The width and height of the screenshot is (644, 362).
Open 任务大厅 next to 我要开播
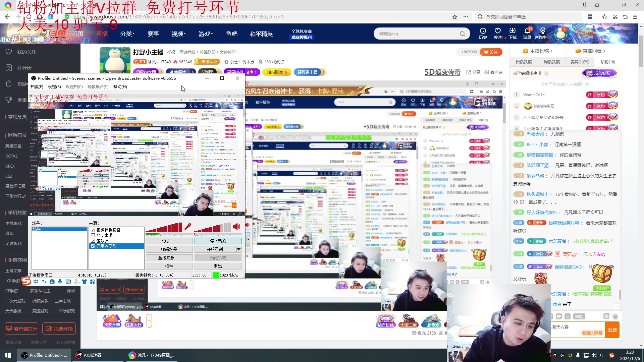click(133, 321)
